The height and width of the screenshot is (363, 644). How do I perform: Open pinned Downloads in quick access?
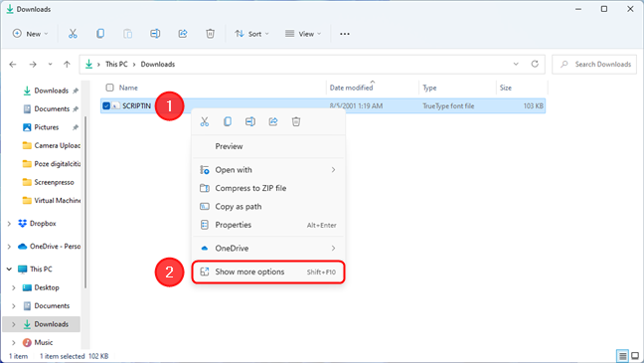click(x=46, y=91)
